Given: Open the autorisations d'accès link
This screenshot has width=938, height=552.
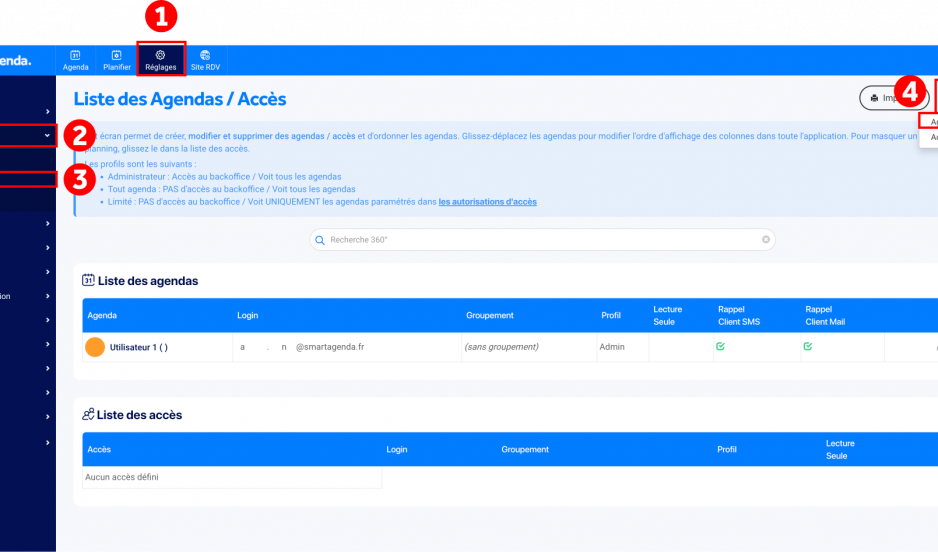Looking at the screenshot, I should (487, 202).
